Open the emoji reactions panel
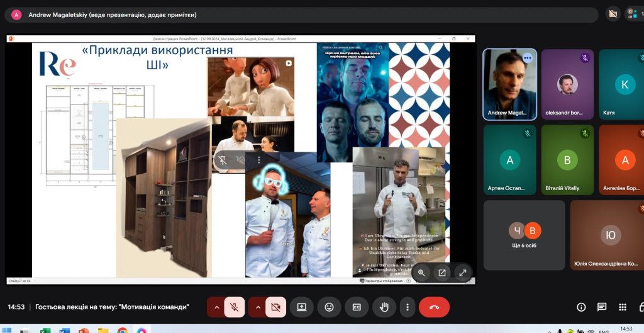This screenshot has height=333, width=644. click(329, 307)
